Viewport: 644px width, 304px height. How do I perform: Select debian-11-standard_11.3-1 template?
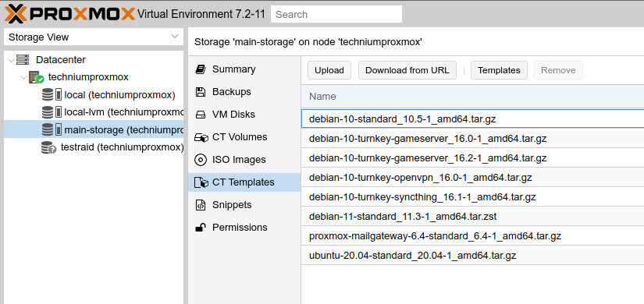(472, 217)
